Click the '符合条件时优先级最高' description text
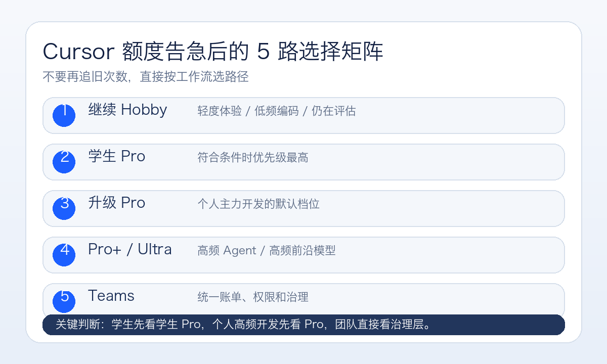Viewport: 607px width, 364px height. click(253, 158)
